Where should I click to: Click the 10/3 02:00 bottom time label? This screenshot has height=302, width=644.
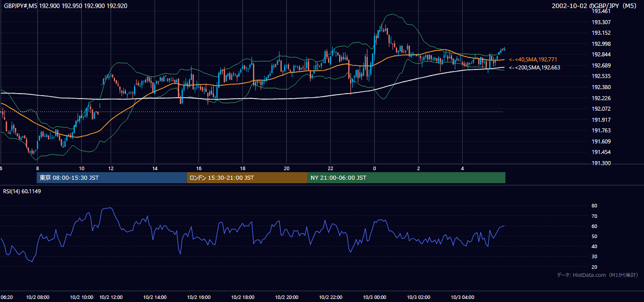419,297
